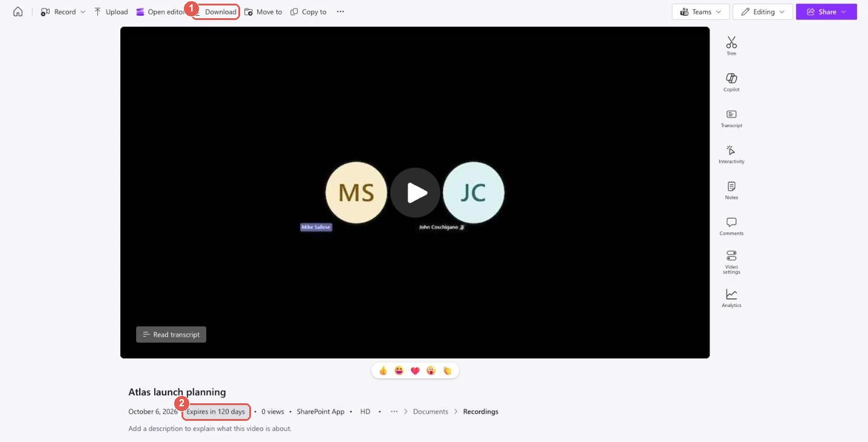Click the MS participant avatar
The height and width of the screenshot is (442, 868).
[x=356, y=193]
